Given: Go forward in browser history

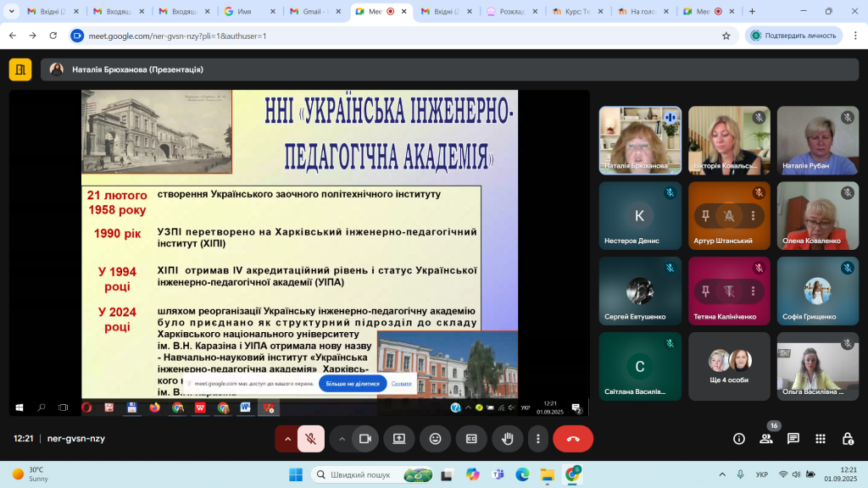Looking at the screenshot, I should click(33, 36).
